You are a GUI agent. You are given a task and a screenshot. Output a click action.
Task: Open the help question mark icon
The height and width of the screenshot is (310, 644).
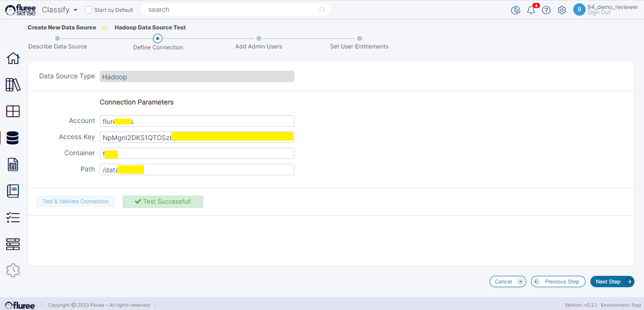click(546, 10)
